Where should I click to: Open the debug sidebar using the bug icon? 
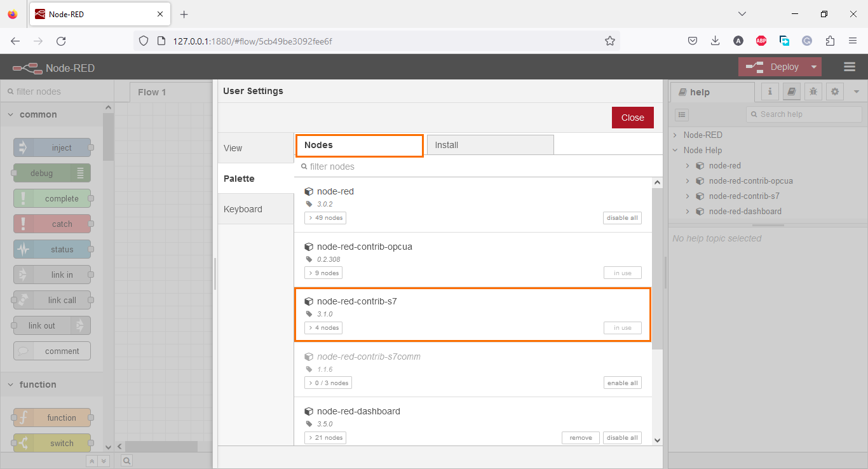[x=813, y=92]
